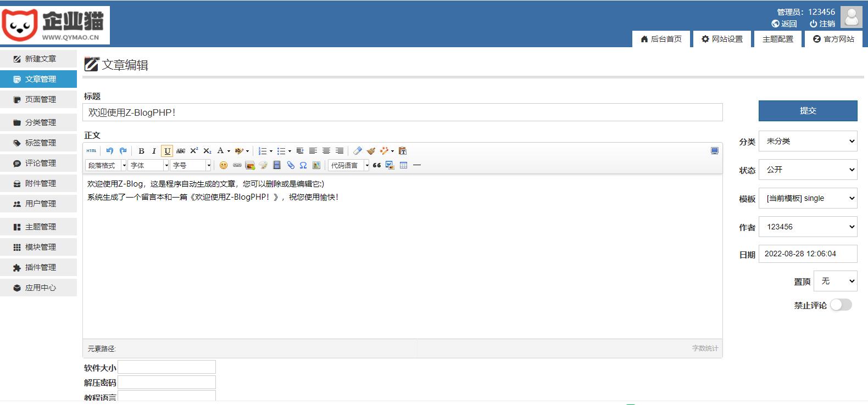Open the insert image dialog

click(250, 165)
